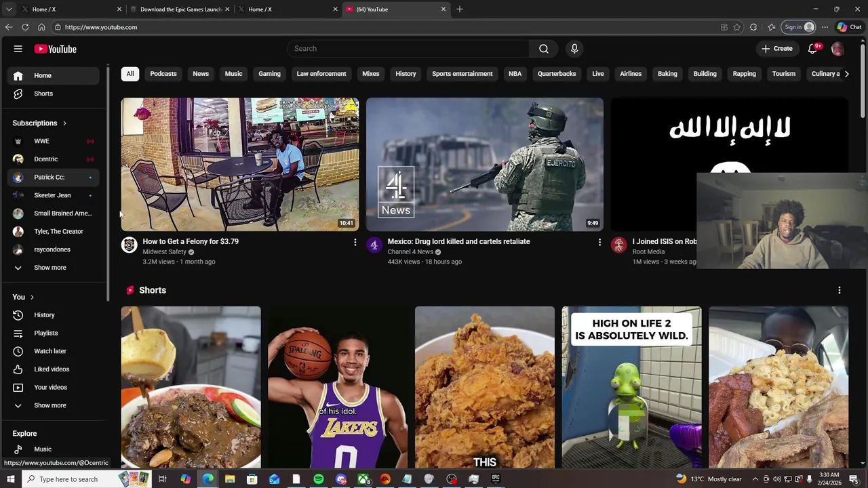Viewport: 868px width, 488px height.
Task: Open Music under Explore
Action: pyautogui.click(x=54, y=449)
